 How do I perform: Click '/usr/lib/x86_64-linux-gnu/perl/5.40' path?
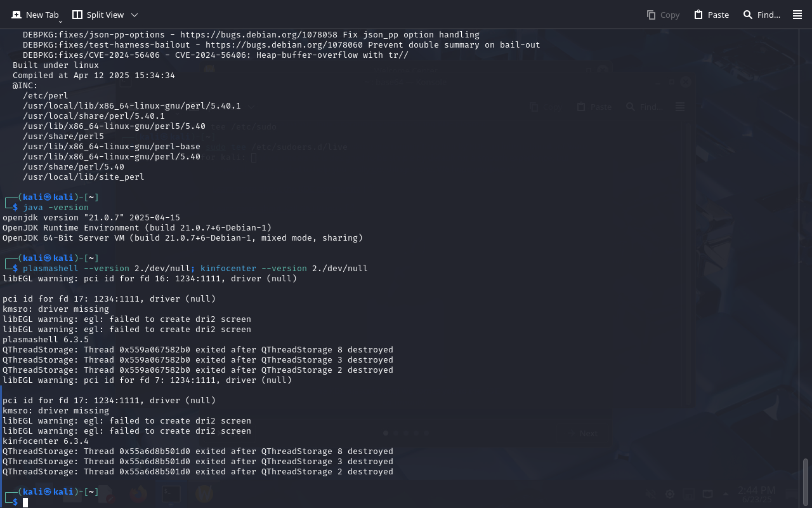pyautogui.click(x=112, y=157)
